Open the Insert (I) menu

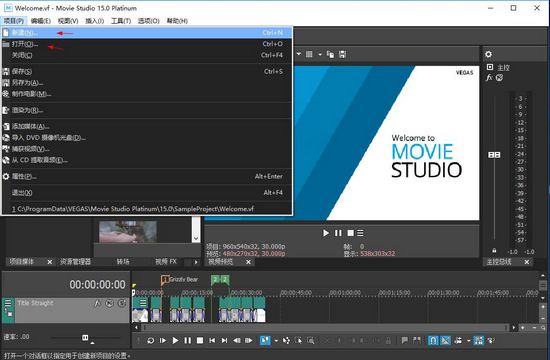click(95, 21)
